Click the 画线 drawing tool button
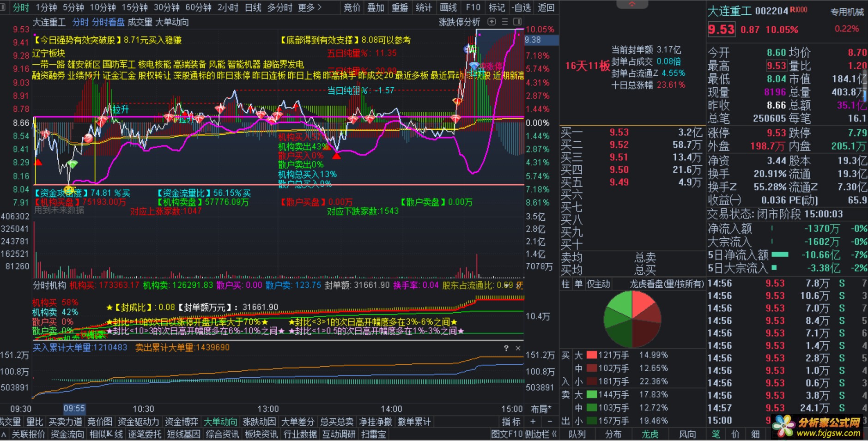 coord(449,7)
